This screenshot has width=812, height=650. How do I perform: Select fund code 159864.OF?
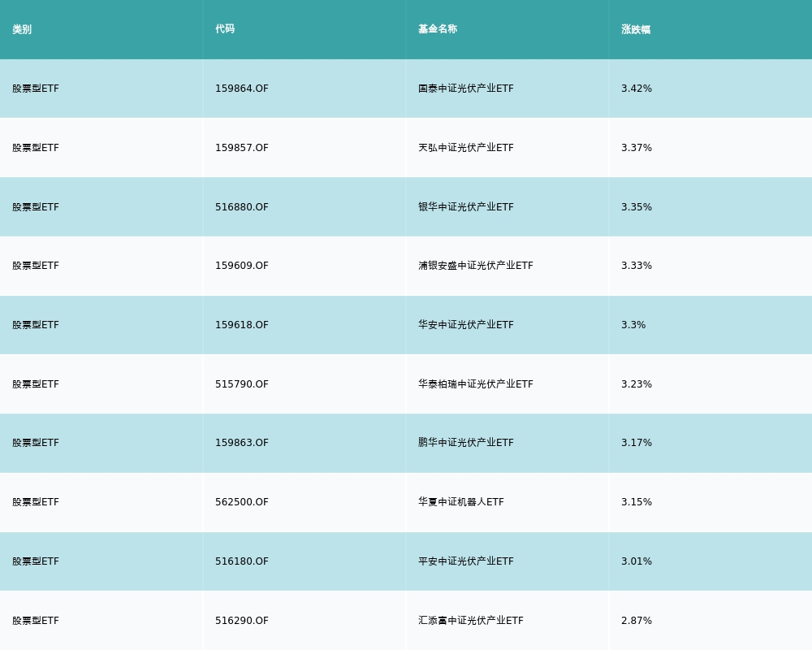[242, 89]
